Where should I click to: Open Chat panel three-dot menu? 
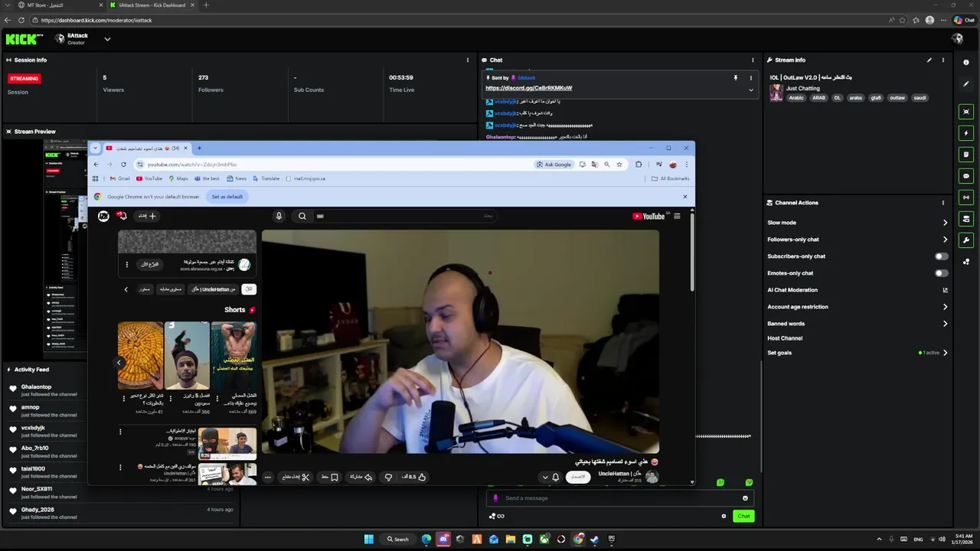click(753, 60)
